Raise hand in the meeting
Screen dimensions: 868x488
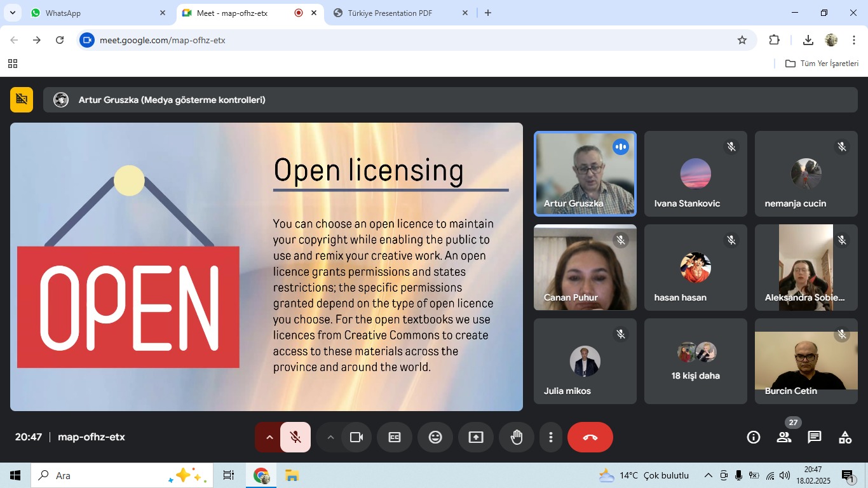click(x=517, y=437)
